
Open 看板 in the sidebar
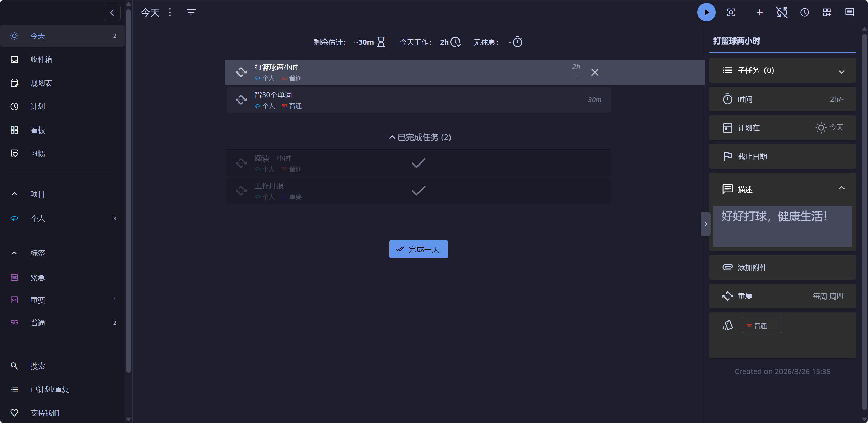38,130
